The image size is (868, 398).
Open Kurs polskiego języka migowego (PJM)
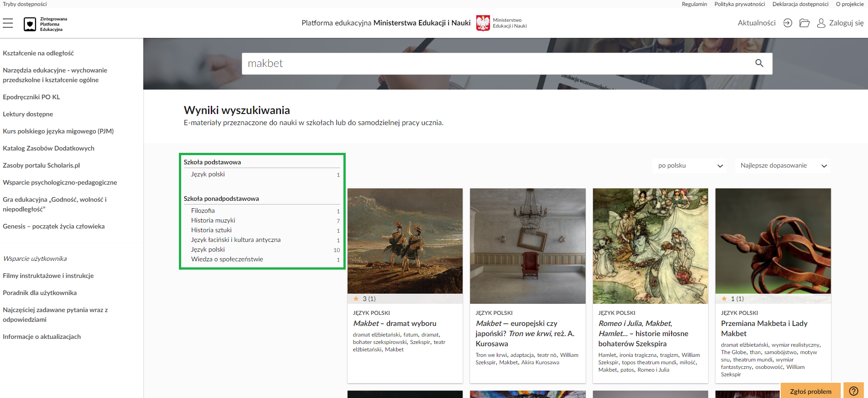58,131
